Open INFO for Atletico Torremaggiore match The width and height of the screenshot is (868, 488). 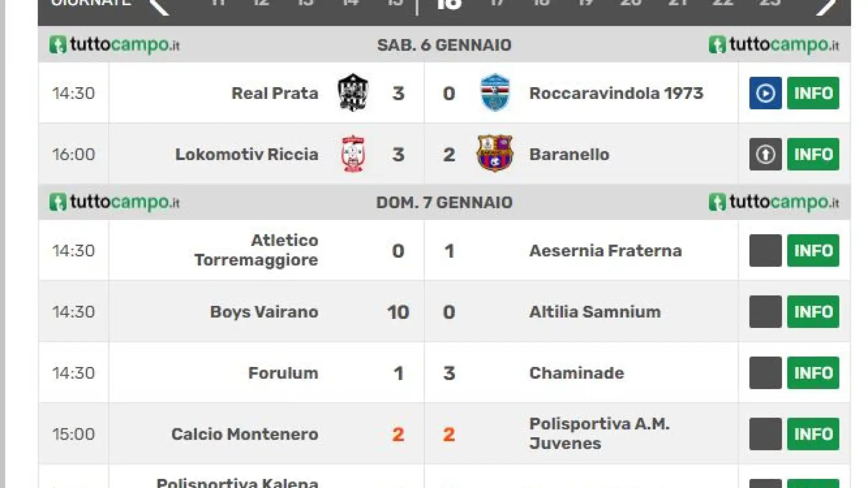tap(813, 250)
